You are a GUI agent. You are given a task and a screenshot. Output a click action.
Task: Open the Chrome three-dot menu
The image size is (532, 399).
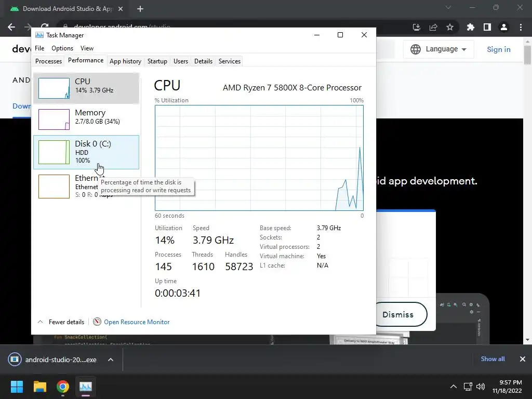pos(521,27)
